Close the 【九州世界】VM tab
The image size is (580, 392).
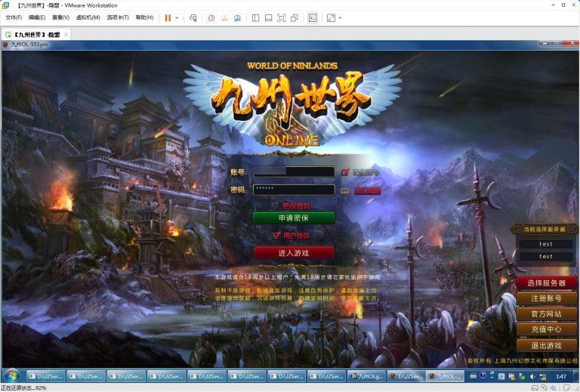(x=66, y=35)
